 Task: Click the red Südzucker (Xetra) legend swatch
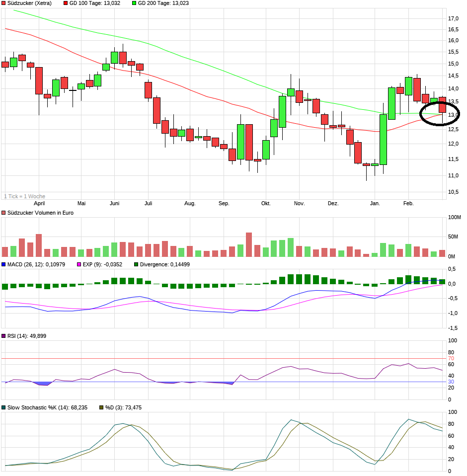click(x=3, y=3)
